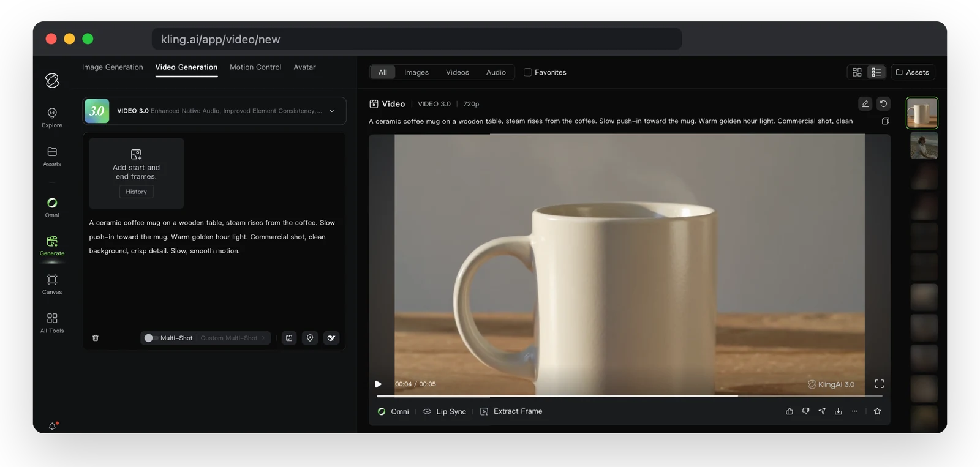Click Extract Frame under the video
Viewport: 980px width, 467px height.
(x=511, y=411)
